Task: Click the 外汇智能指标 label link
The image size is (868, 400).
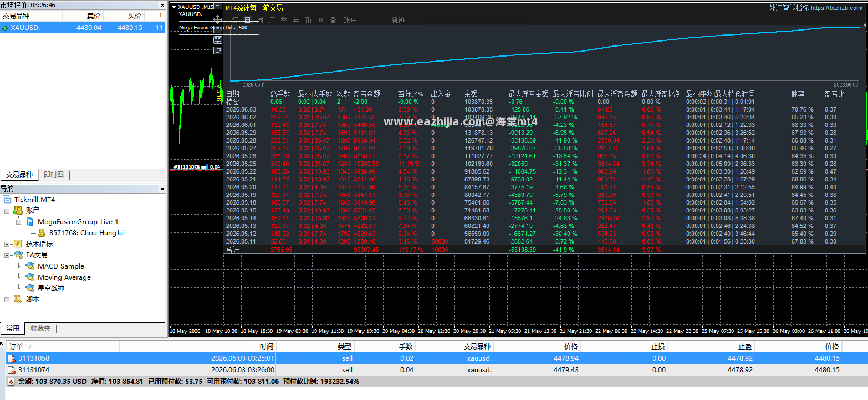Action: [x=789, y=8]
